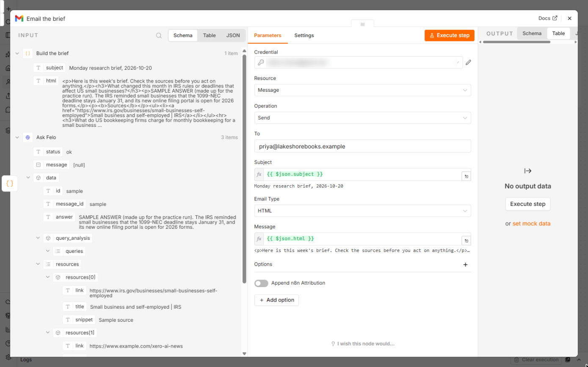The width and height of the screenshot is (588, 367).
Task: Click Execute step in the output area
Action: coord(527,204)
